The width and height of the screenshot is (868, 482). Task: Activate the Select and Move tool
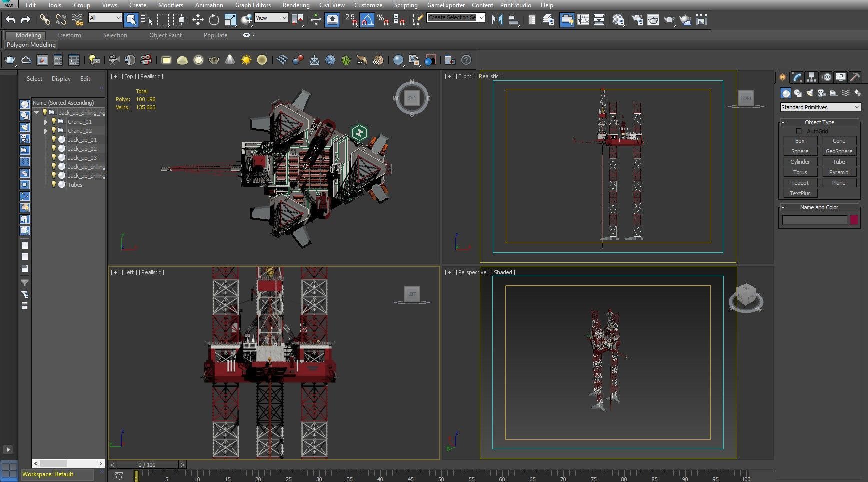coord(198,20)
